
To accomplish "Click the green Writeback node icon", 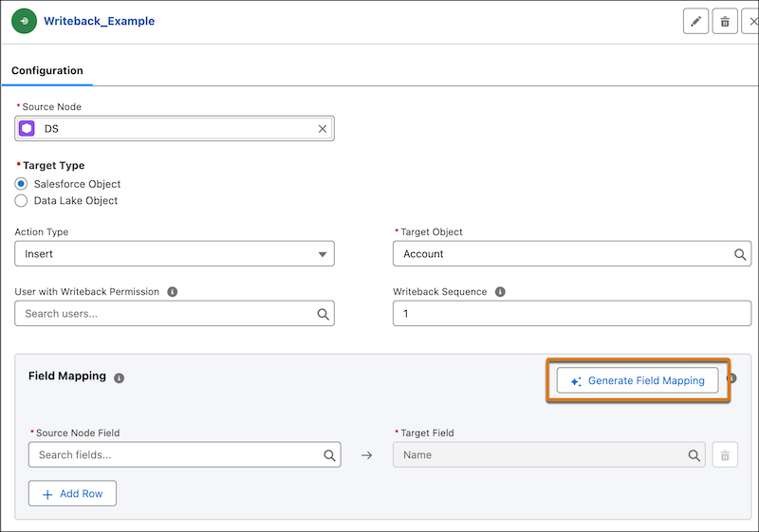I will coord(25,21).
